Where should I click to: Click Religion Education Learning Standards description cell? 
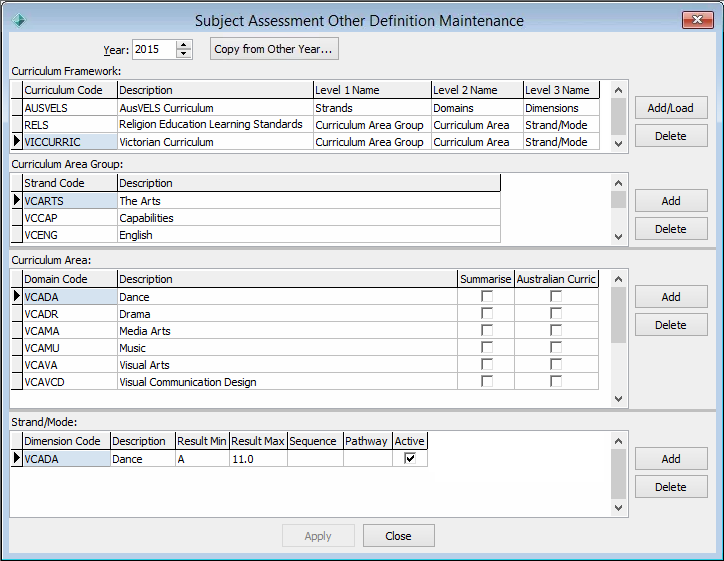click(x=215, y=125)
